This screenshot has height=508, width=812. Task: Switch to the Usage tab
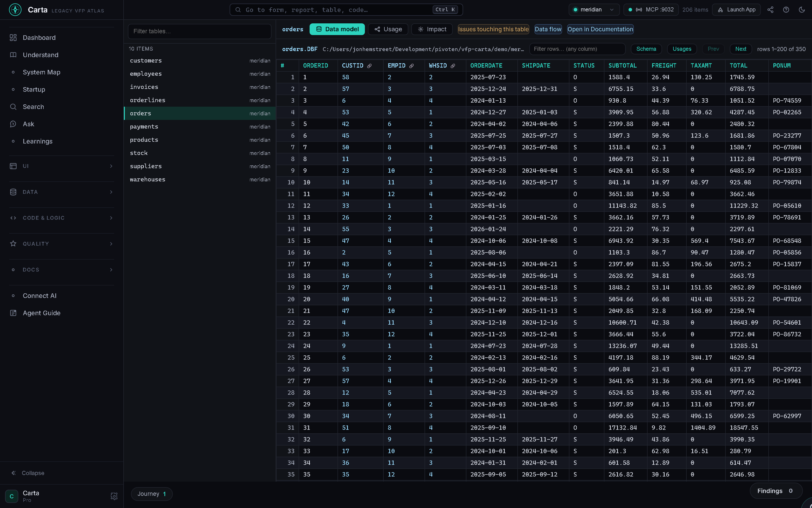(388, 29)
